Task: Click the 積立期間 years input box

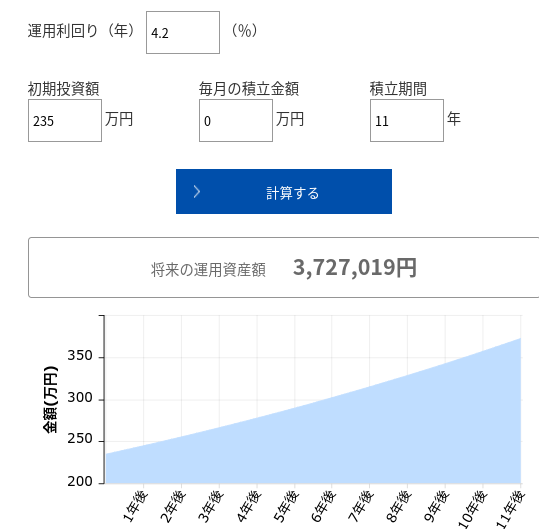Action: point(407,121)
